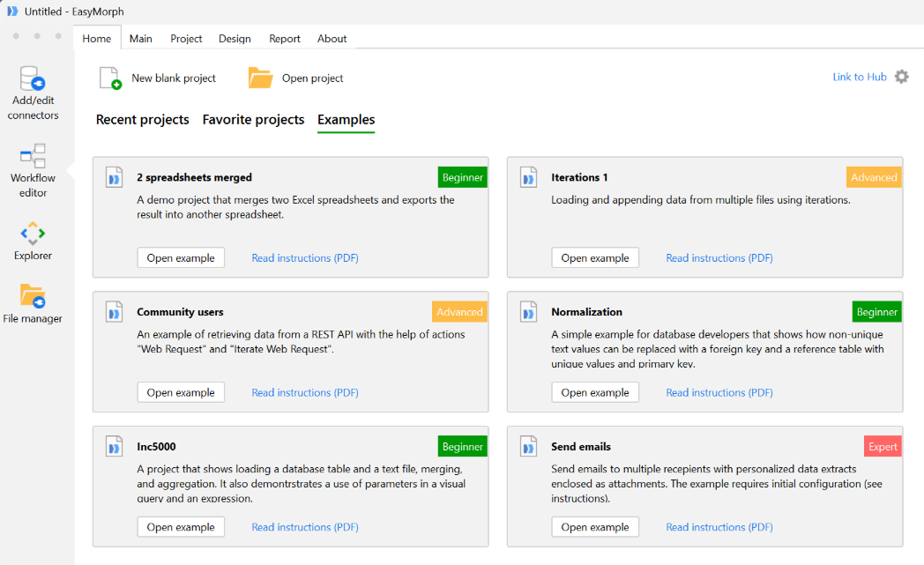Open example for 2 spreadsheets merged
Screen dimensions: 924x565
point(181,258)
